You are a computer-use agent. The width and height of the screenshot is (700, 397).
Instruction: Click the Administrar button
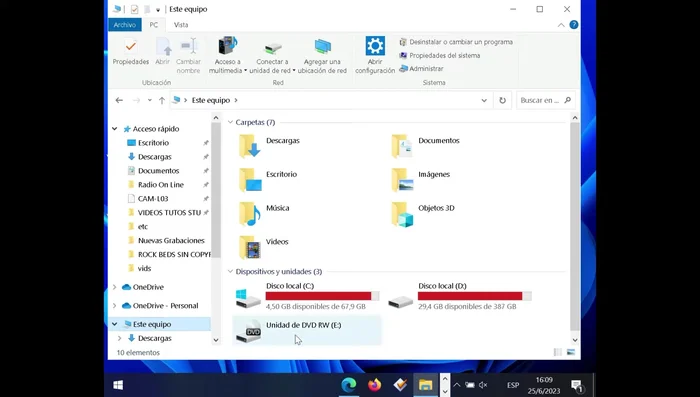pyautogui.click(x=421, y=69)
